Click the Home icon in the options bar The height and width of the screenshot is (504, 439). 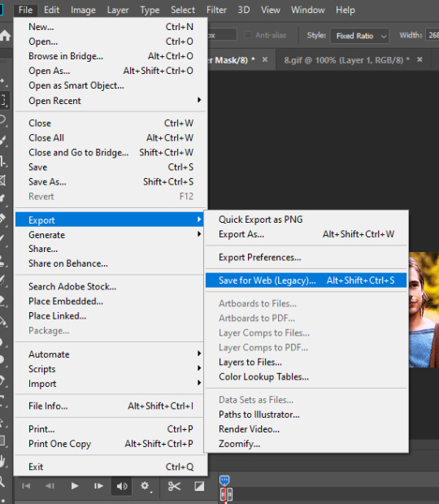pos(5,35)
